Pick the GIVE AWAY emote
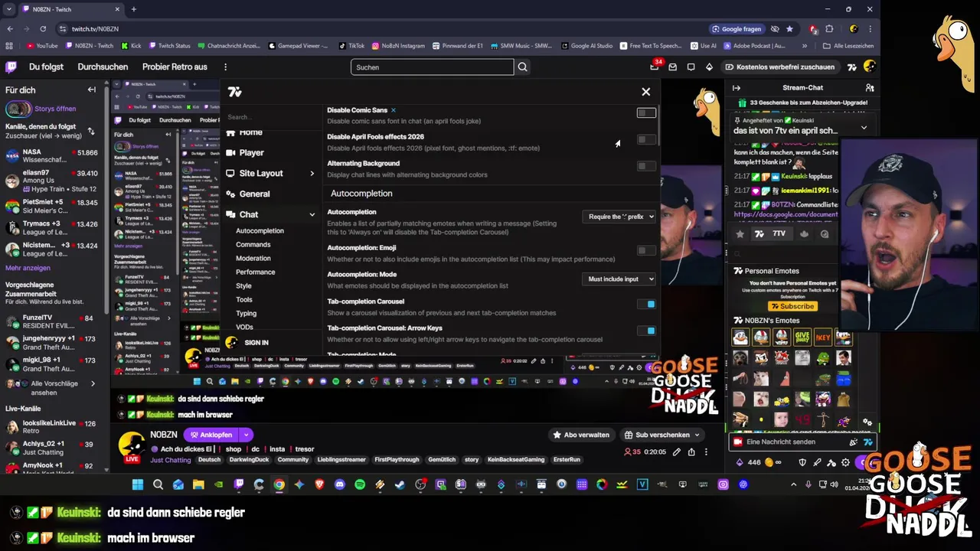The width and height of the screenshot is (980, 551). click(x=802, y=337)
